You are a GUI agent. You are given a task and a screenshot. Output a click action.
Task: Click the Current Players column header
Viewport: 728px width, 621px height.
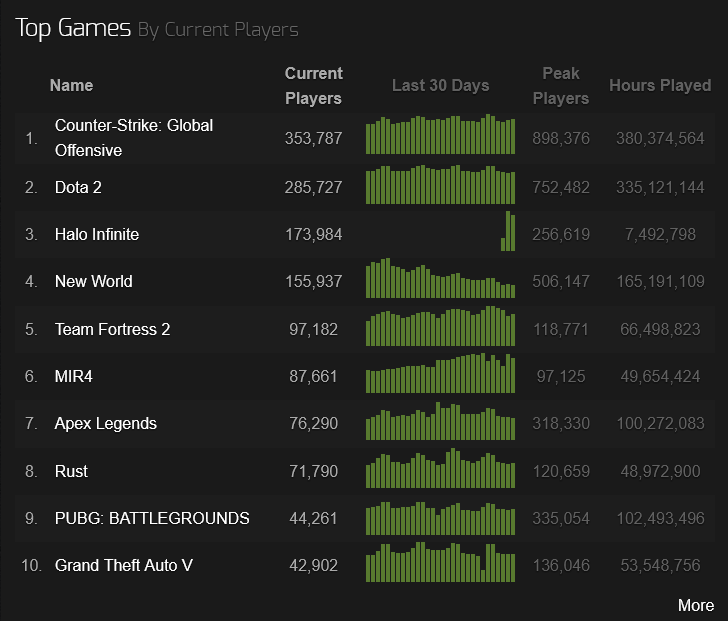(313, 86)
